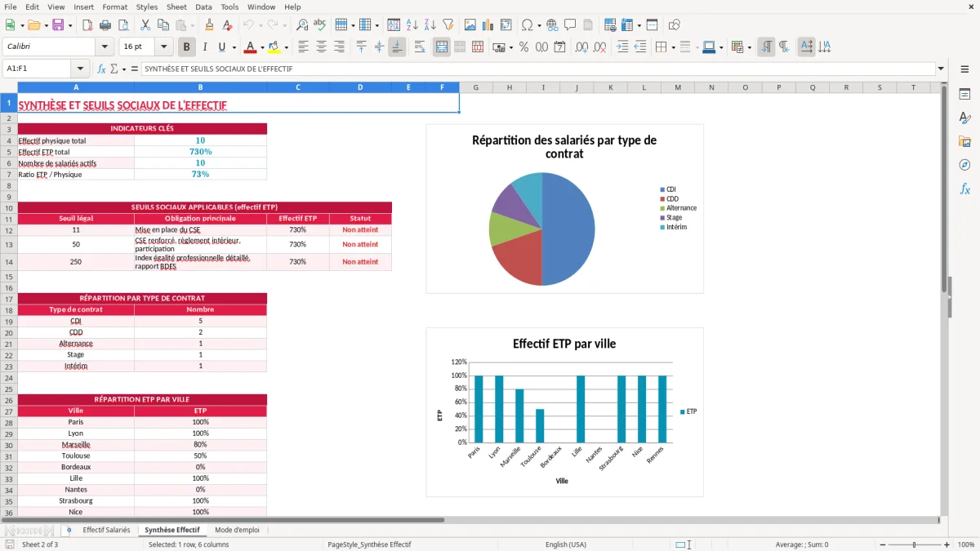Run the spelling checker
The width and height of the screenshot is (980, 551).
[320, 25]
